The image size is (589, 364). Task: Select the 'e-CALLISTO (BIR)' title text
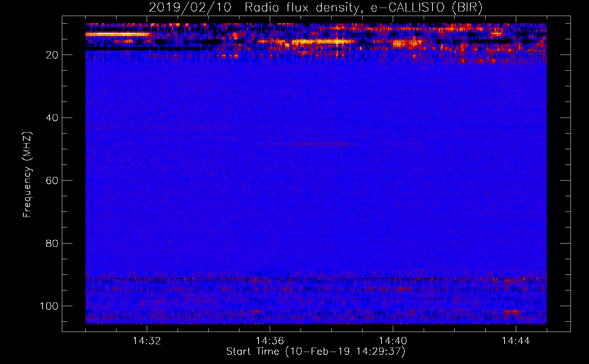click(x=427, y=8)
